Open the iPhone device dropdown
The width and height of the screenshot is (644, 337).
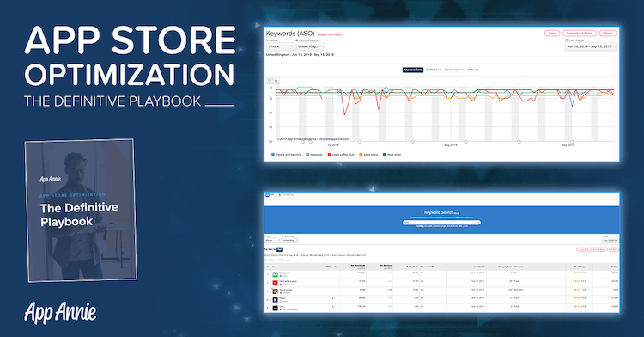point(281,46)
